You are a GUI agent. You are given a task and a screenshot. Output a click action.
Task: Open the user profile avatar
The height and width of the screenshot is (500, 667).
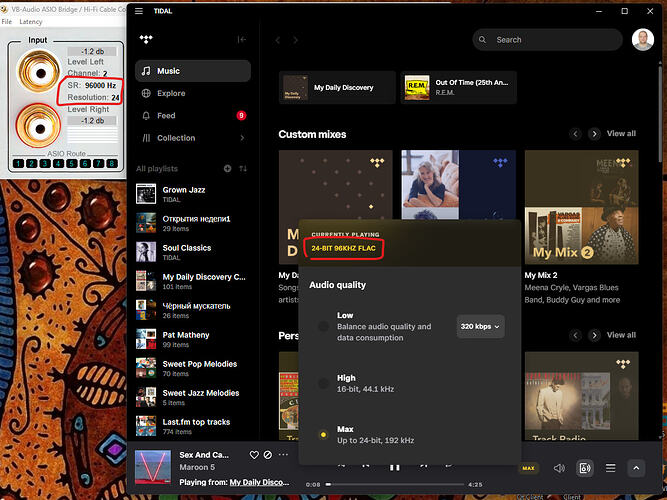click(x=643, y=40)
